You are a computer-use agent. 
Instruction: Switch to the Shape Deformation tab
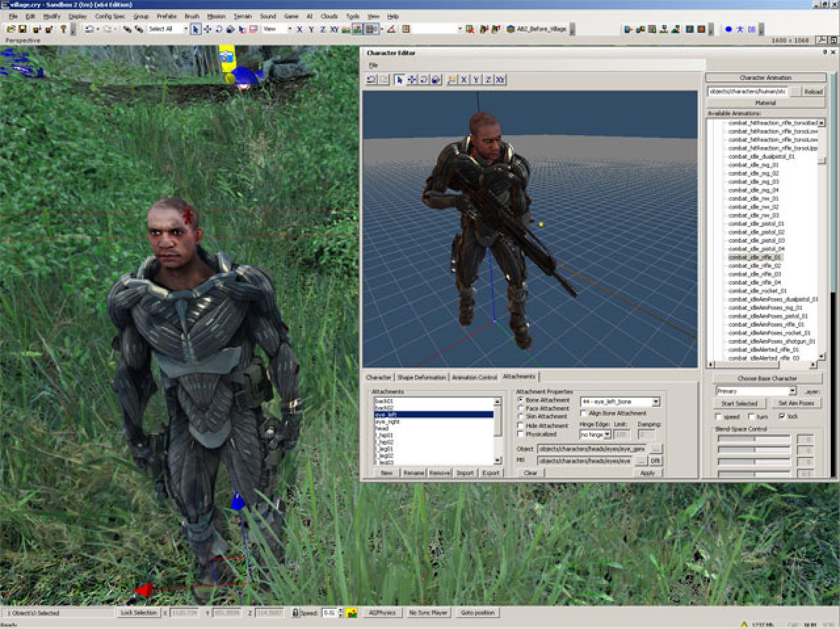point(421,377)
